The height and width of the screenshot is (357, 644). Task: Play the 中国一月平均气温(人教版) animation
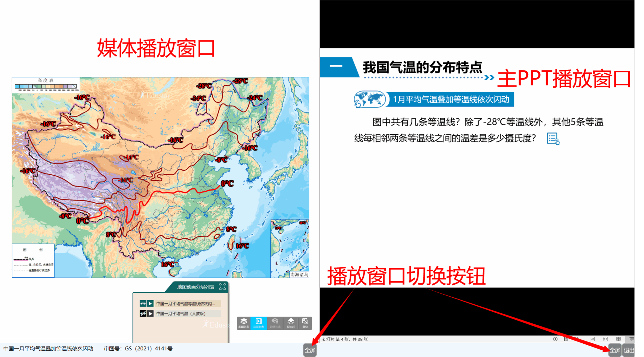tap(151, 314)
